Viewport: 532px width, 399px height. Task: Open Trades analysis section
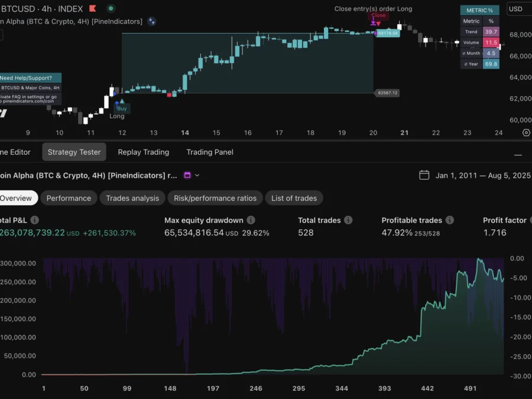132,198
